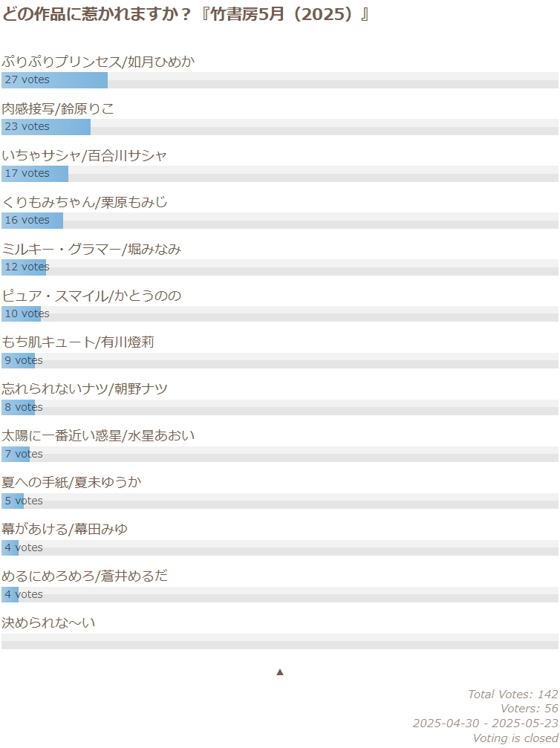Select the くりもみちゃん/栗原もみじ option label
560x748 pixels.
click(x=85, y=202)
